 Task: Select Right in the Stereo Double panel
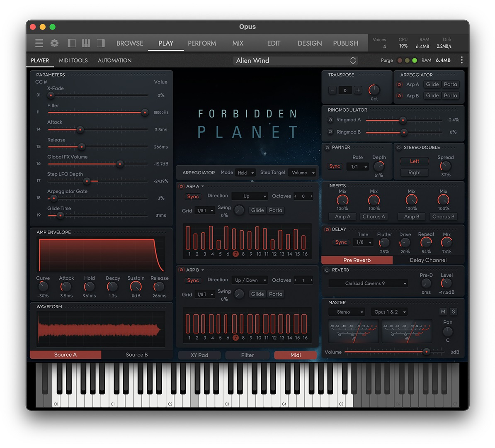click(x=414, y=173)
